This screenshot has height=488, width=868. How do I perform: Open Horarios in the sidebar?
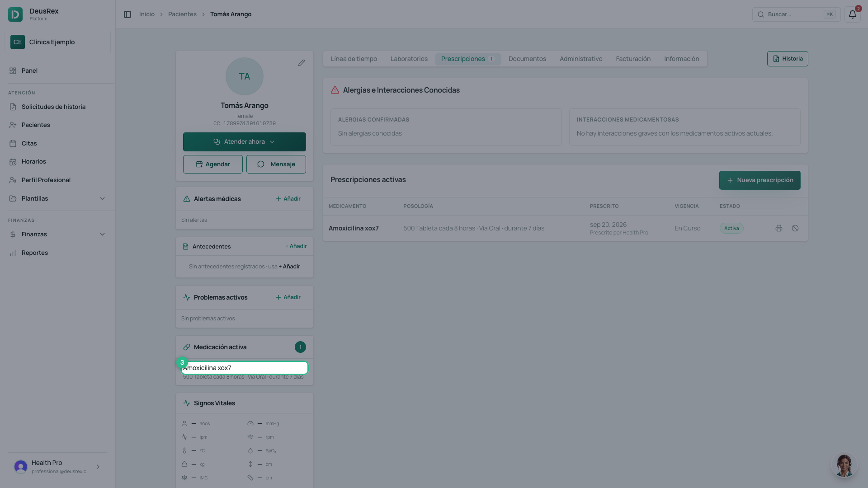[x=57, y=161]
